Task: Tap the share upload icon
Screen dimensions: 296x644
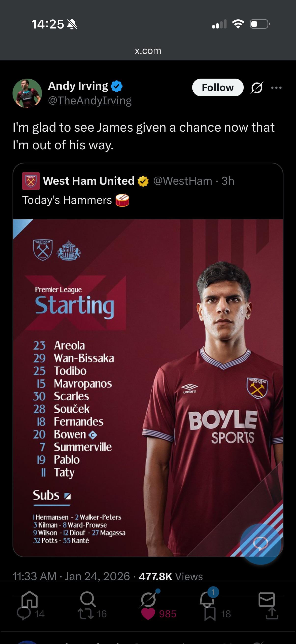Action: coord(272,614)
